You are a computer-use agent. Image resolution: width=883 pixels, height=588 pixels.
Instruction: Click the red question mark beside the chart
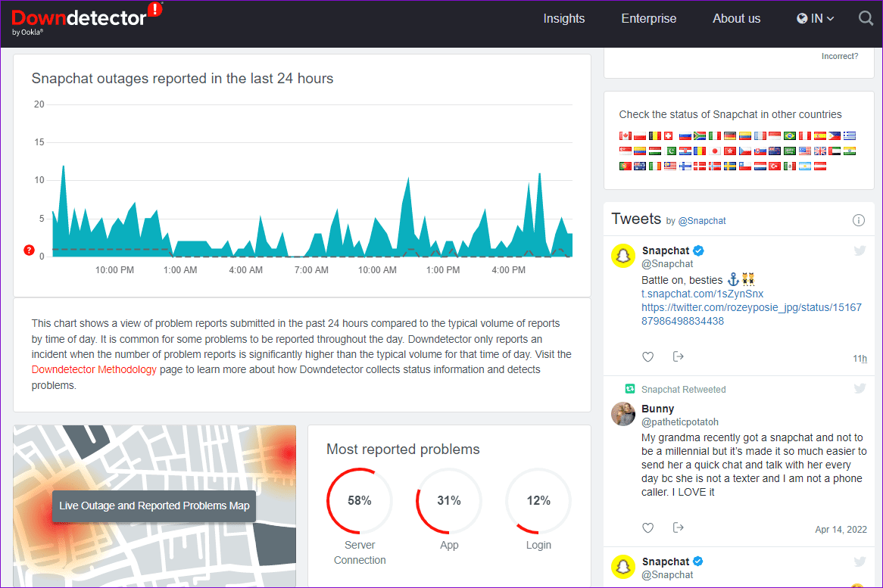click(29, 250)
